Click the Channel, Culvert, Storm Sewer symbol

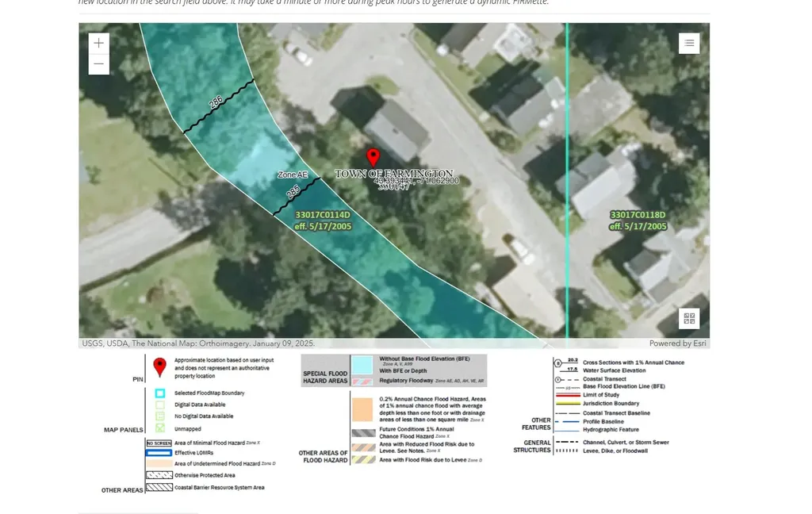(x=567, y=443)
